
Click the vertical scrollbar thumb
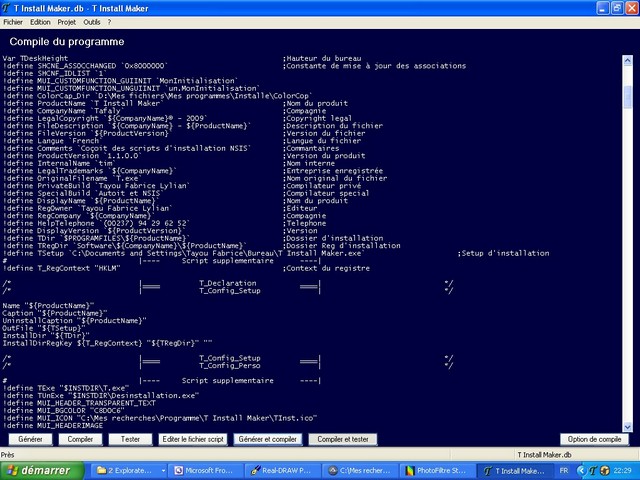point(627,97)
